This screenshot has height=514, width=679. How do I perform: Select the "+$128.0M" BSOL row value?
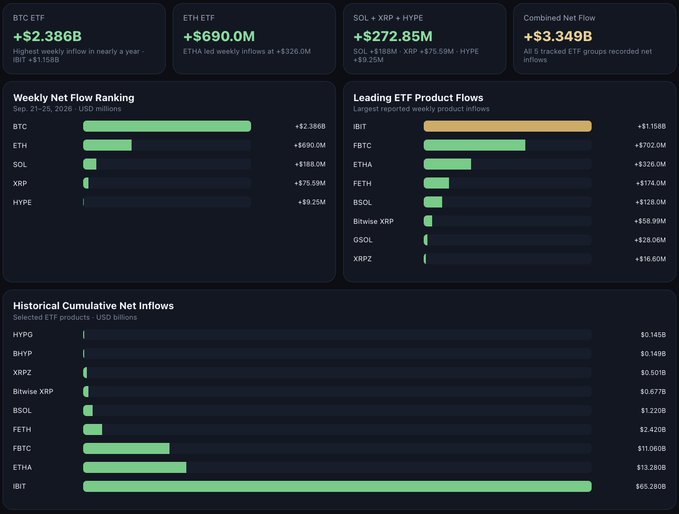651,202
